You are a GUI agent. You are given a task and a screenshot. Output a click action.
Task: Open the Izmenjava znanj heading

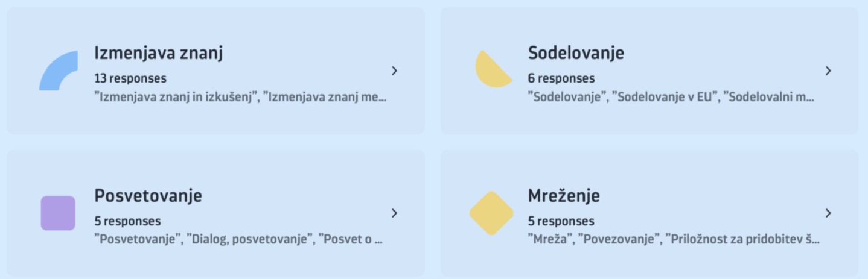(159, 54)
